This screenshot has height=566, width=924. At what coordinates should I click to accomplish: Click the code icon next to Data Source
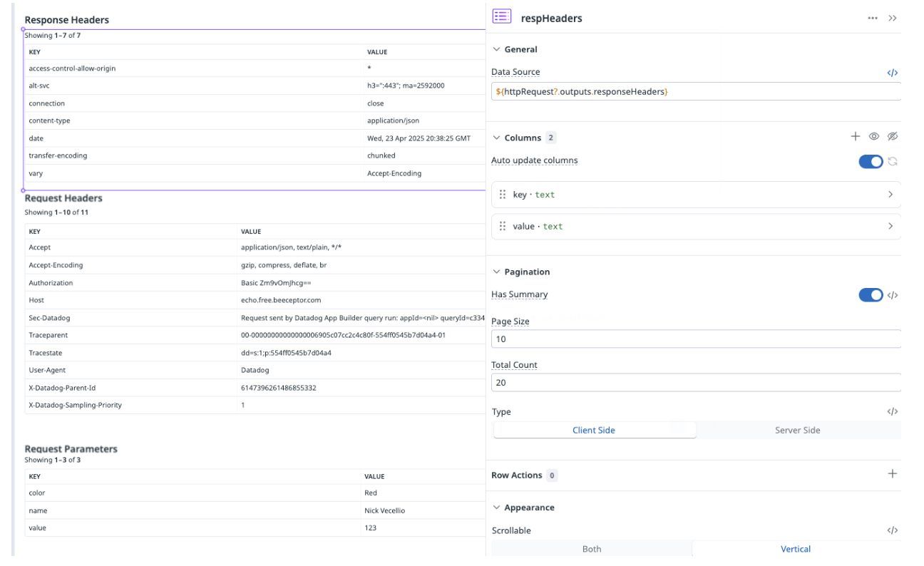pyautogui.click(x=892, y=71)
